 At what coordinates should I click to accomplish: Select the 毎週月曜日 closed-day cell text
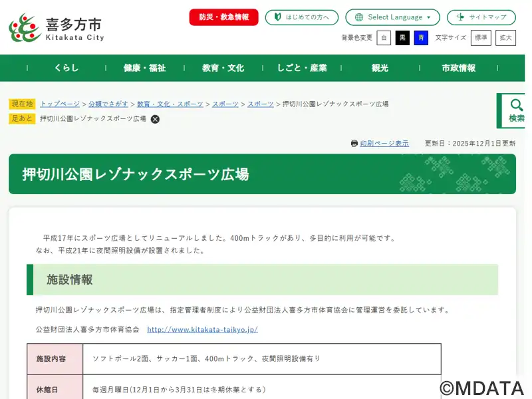(x=179, y=390)
